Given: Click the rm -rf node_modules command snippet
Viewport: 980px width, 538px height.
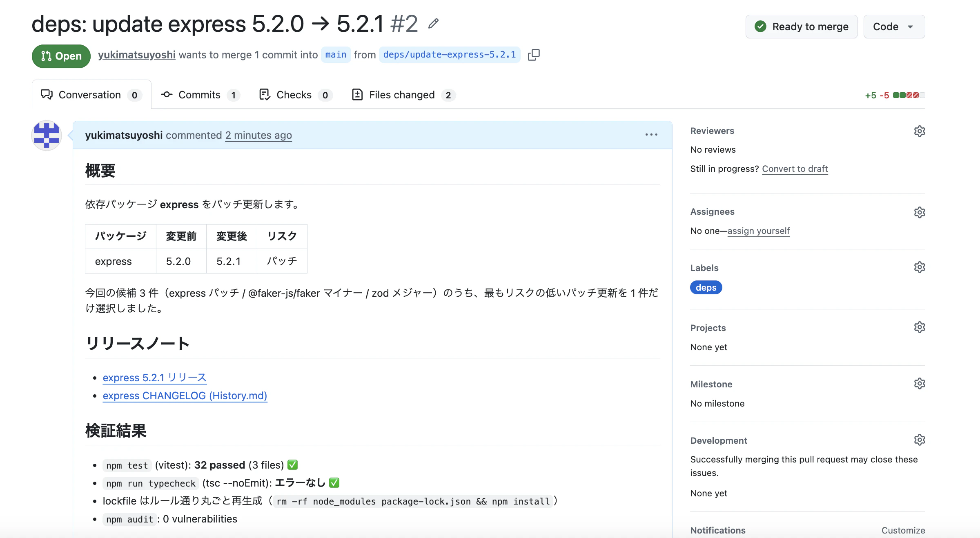Looking at the screenshot, I should [x=413, y=501].
